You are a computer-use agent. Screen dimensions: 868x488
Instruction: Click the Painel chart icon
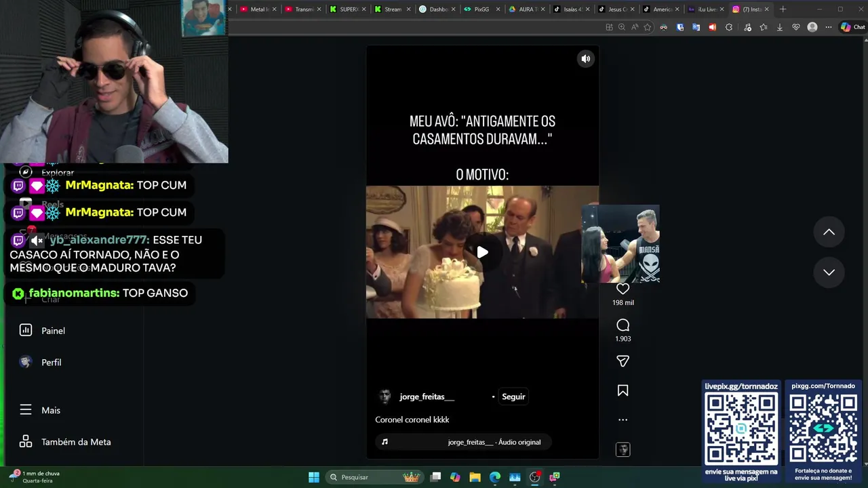[26, 330]
